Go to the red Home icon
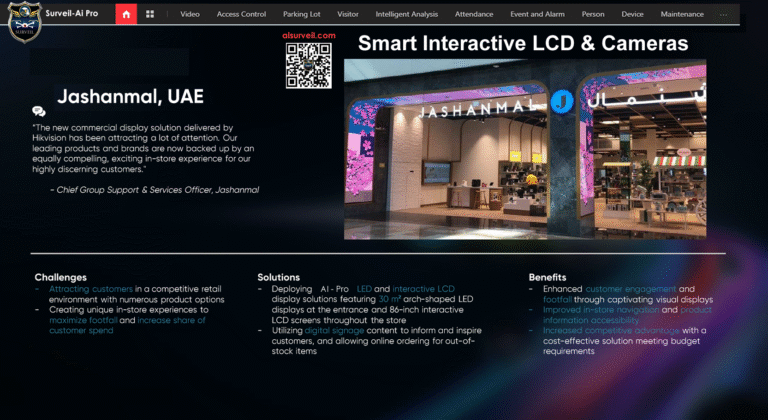 point(126,14)
